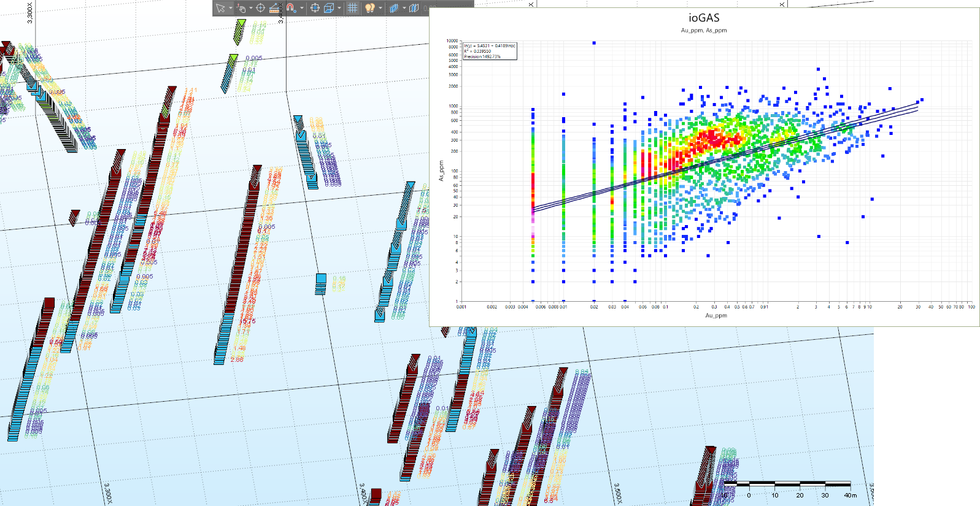Screen dimensions: 980x506
Task: Open dropdown beside 3D cube icon
Action: point(339,8)
